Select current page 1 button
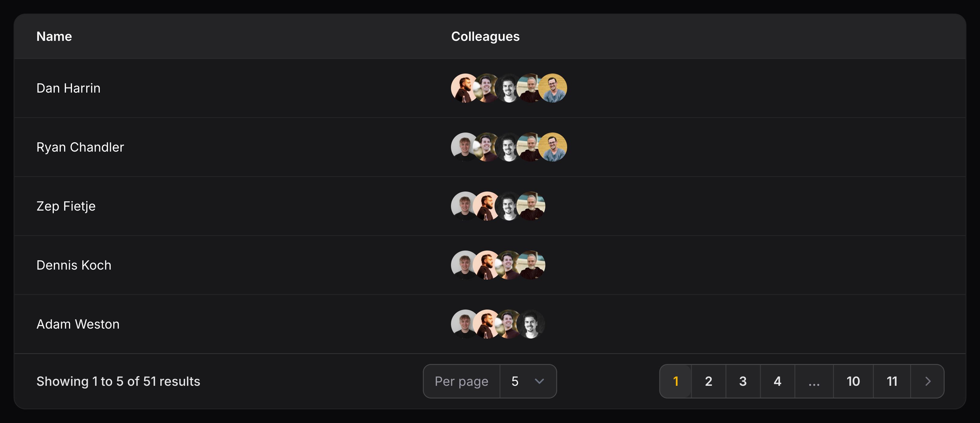 point(676,381)
